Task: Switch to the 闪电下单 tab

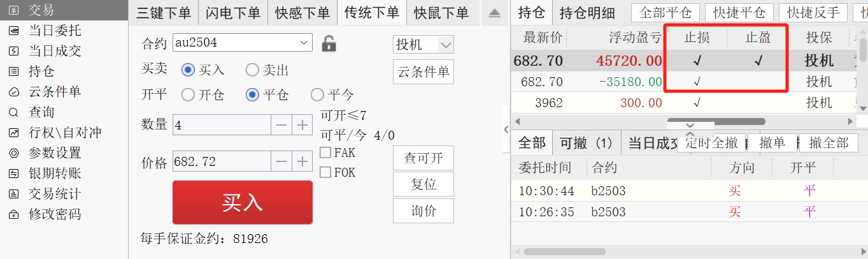Action: click(x=234, y=13)
